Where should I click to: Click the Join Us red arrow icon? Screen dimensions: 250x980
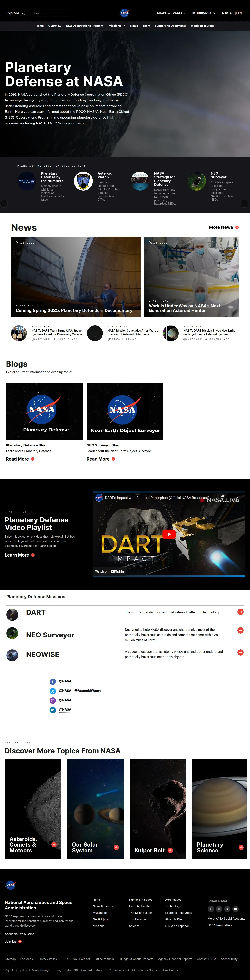pyautogui.click(x=20, y=942)
